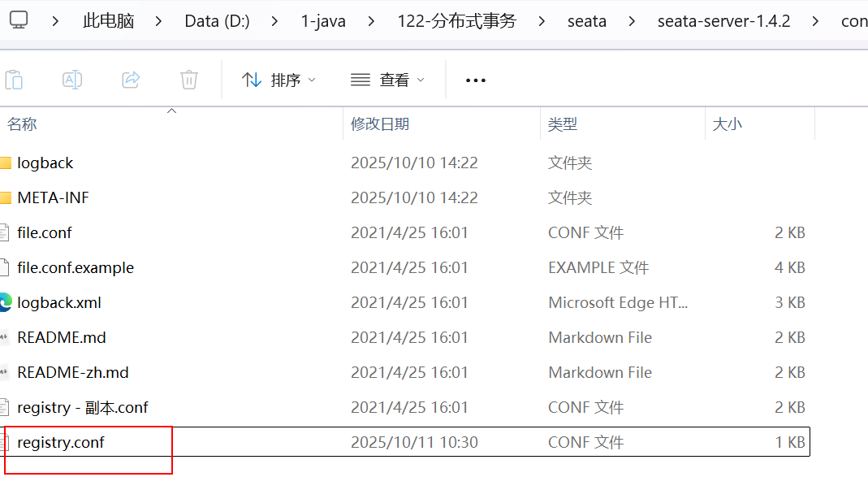Viewport: 868px width, 477px height.
Task: Select the logback folder icon
Action: pyautogui.click(x=6, y=163)
